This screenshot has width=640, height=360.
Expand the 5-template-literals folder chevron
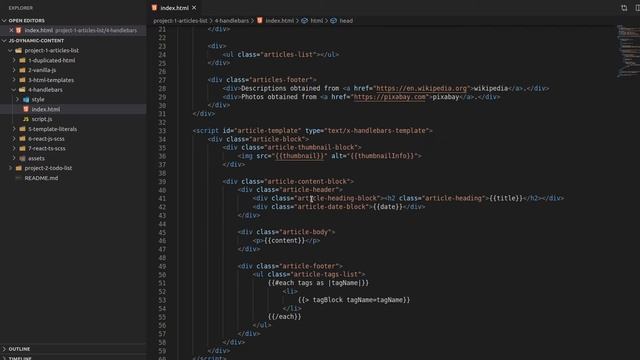(x=14, y=129)
